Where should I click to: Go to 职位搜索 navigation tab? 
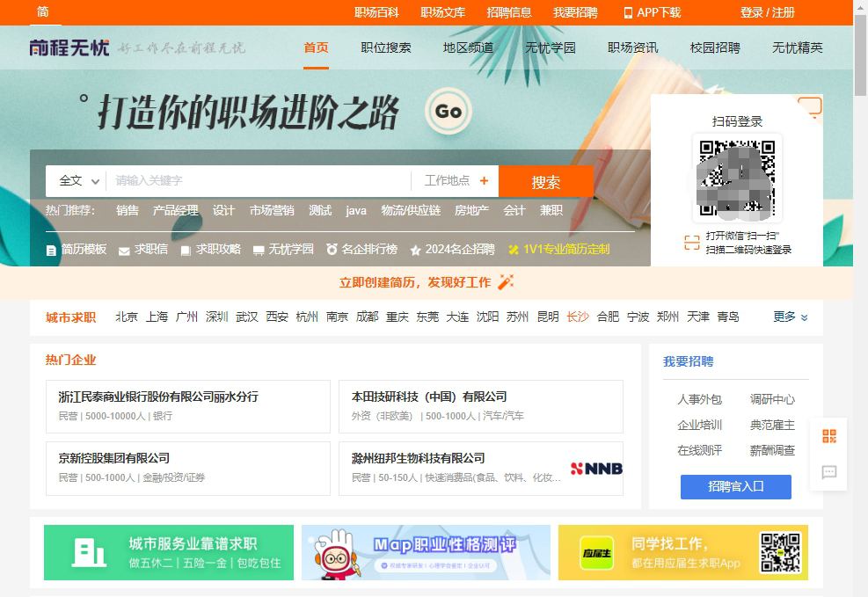click(x=385, y=47)
